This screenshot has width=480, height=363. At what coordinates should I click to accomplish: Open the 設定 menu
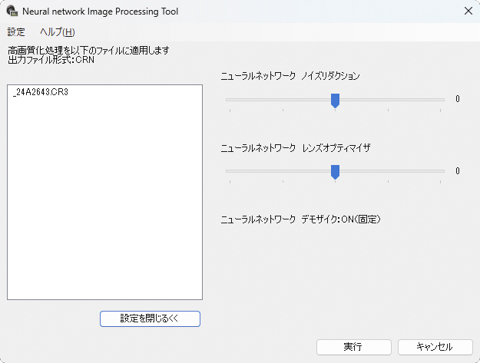point(16,32)
